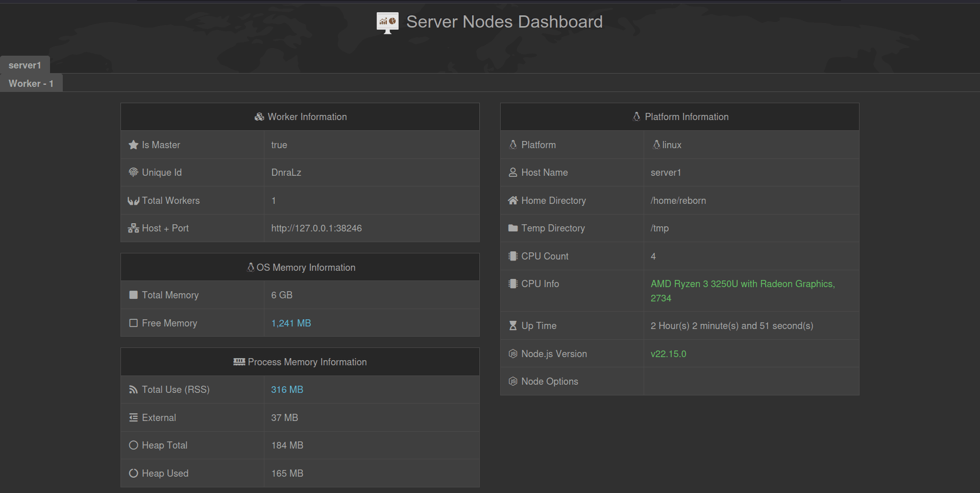Click the empty square icon beside Free Memory
Viewport: 980px width, 493px height.
[x=133, y=323]
